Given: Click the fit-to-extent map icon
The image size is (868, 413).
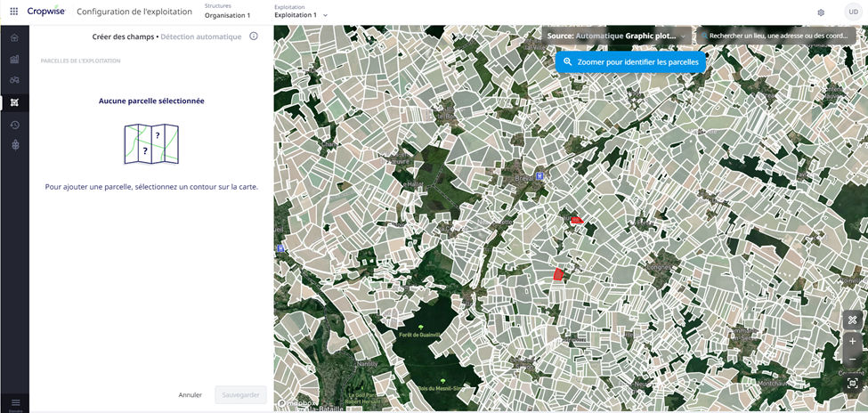Looking at the screenshot, I should 852,382.
